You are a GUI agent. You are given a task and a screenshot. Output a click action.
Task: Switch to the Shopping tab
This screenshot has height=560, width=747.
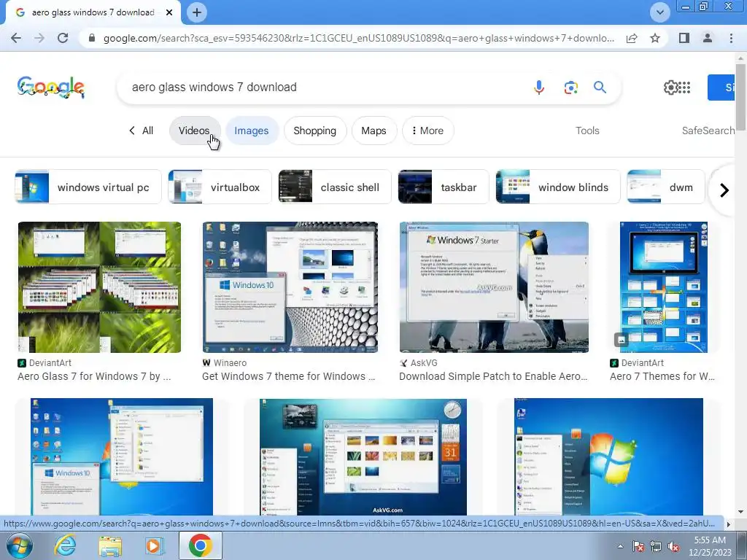pyautogui.click(x=315, y=131)
